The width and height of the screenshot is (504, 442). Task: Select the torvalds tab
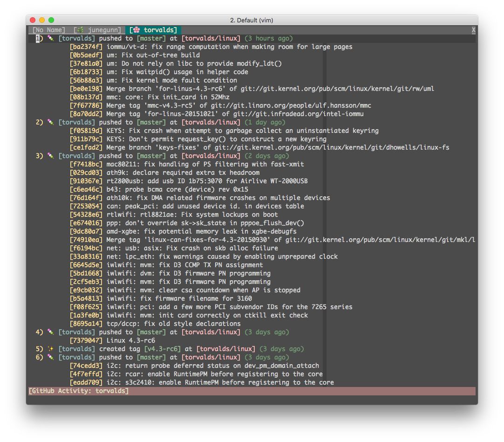[x=153, y=30]
